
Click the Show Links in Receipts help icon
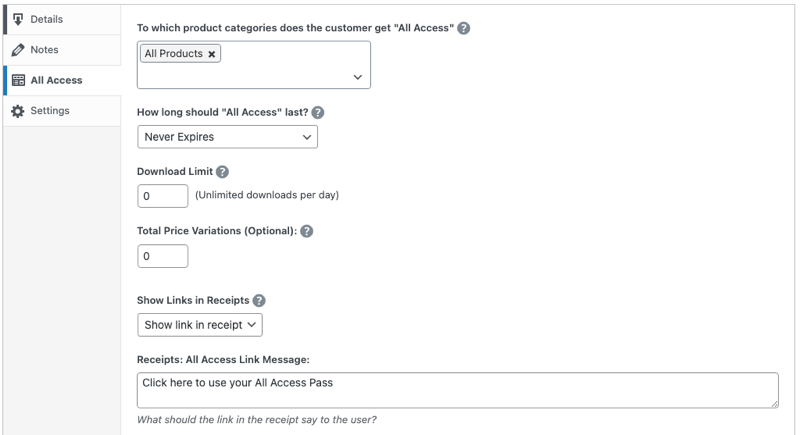tap(259, 300)
